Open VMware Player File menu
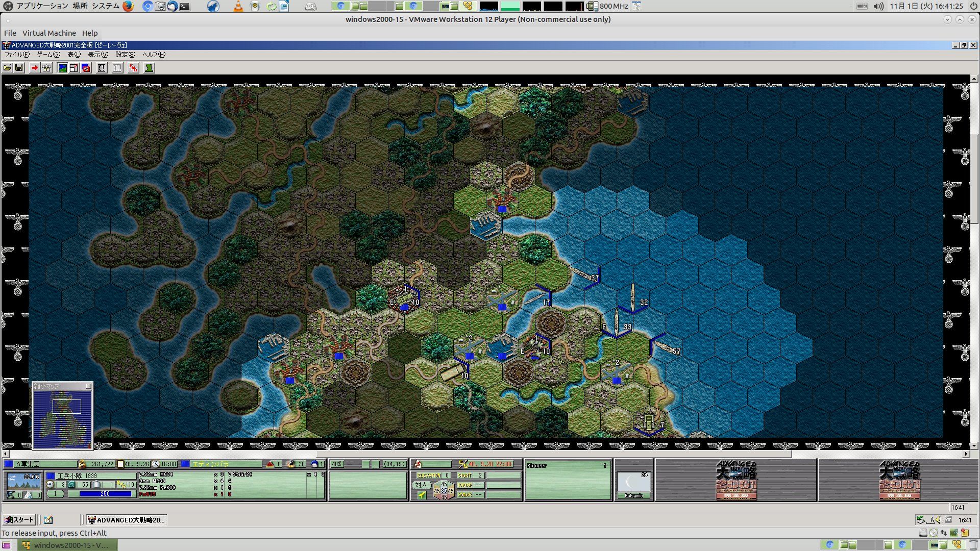Screen dimensions: 980x551 click(x=10, y=33)
